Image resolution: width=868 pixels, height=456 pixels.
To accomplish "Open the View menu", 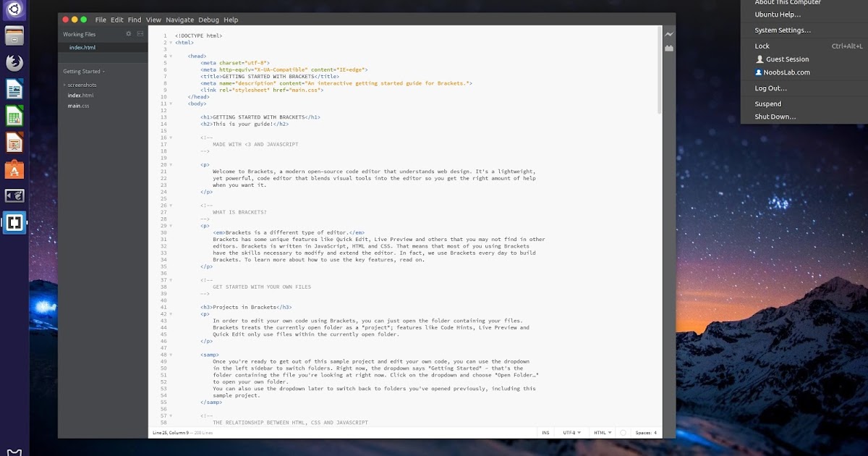I will pyautogui.click(x=153, y=20).
